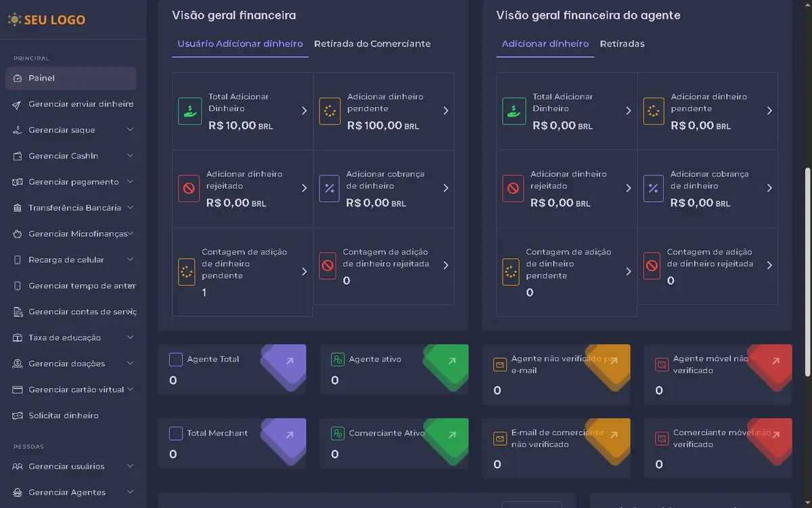Expand the Gerenciar saque menu
This screenshot has height=508, width=812.
click(x=130, y=130)
